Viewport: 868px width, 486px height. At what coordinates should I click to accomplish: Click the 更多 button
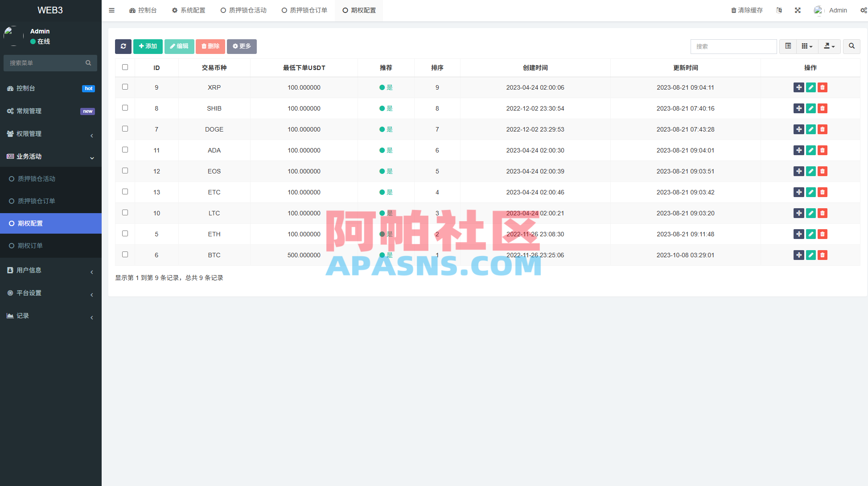pyautogui.click(x=242, y=46)
